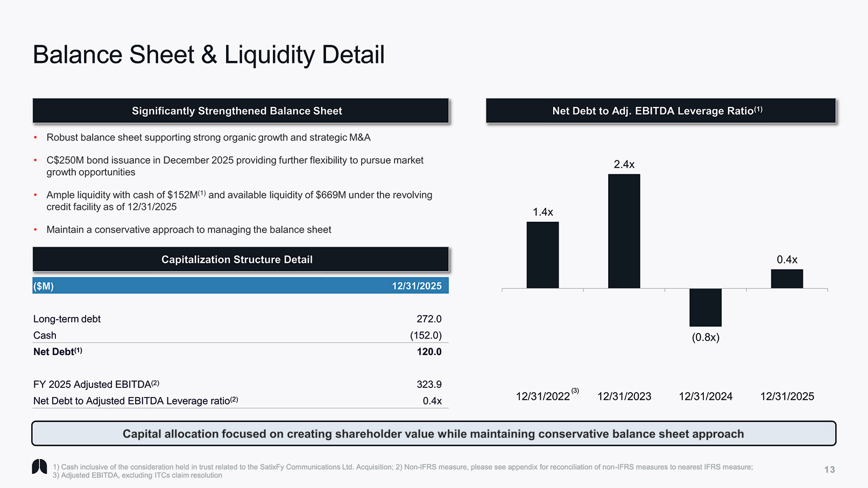Viewport: 868px width, 488px height.
Task: Click the 12/31/2022 axis label under chart
Action: 542,397
